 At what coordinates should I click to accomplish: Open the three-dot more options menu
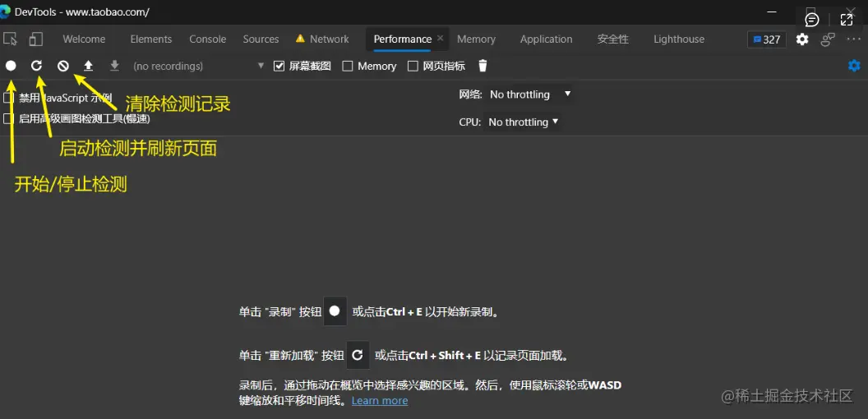pyautogui.click(x=853, y=39)
